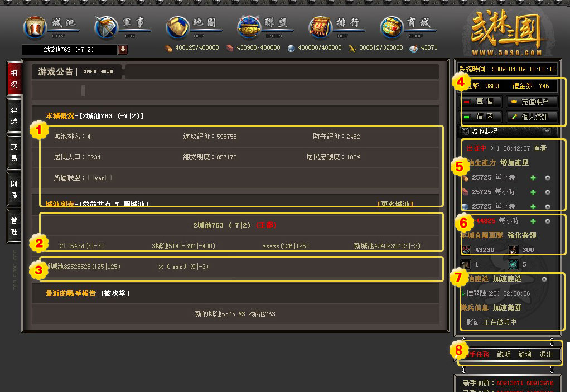Click green plus on first 25725 wood row
This screenshot has height=392, width=570.
click(533, 178)
